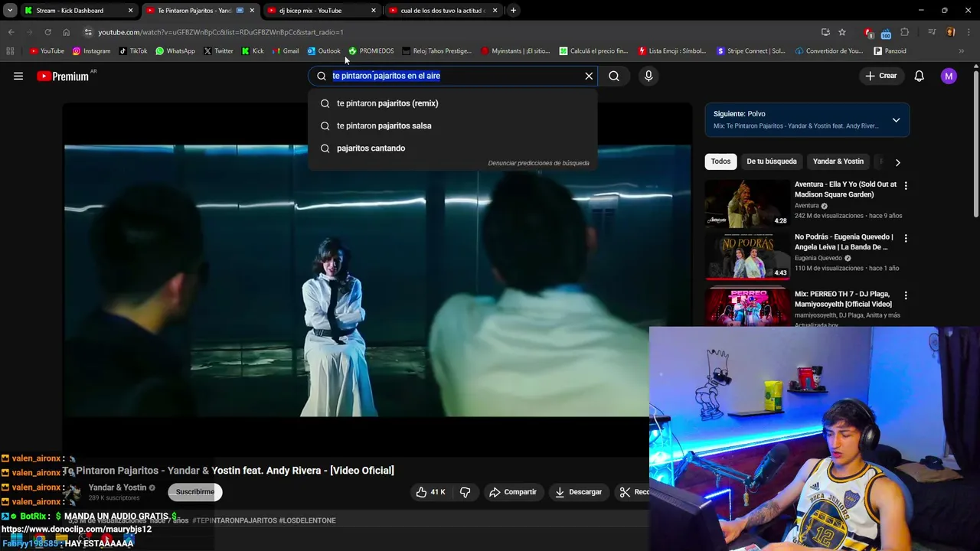980x551 pixels.
Task: Click the Descargar download button
Action: pos(579,492)
